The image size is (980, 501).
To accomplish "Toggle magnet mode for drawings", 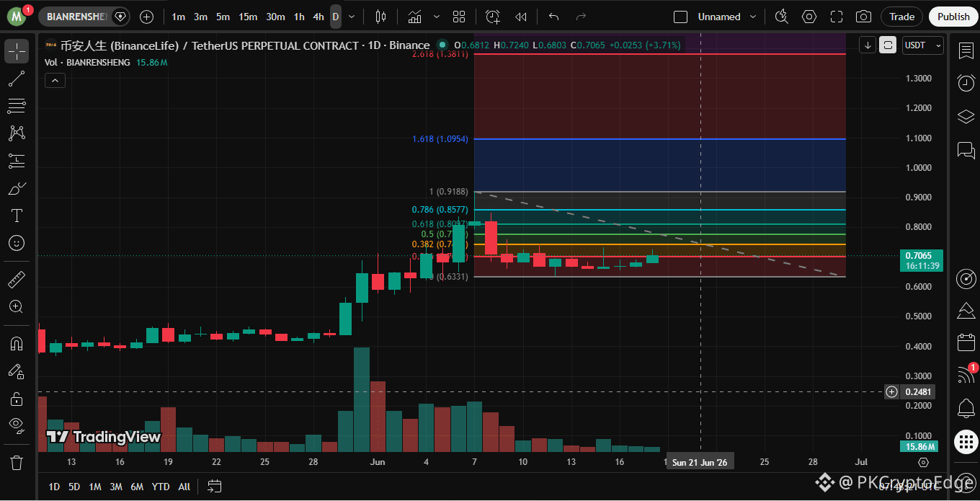I will coord(17,344).
